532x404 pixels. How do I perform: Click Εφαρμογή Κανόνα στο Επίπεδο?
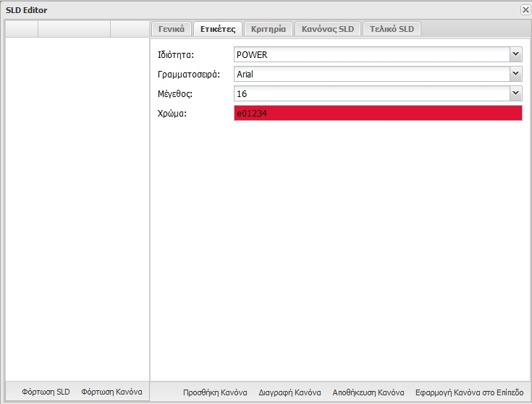[x=469, y=392]
